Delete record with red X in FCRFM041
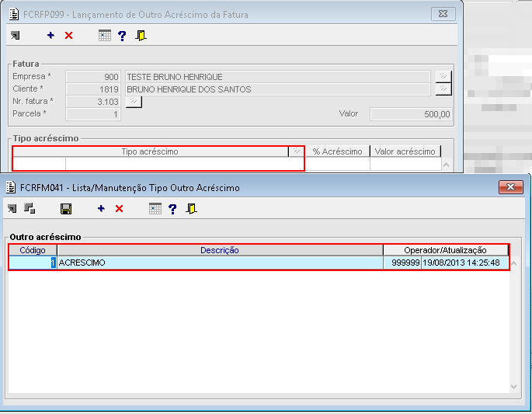The width and height of the screenshot is (532, 414). click(119, 208)
